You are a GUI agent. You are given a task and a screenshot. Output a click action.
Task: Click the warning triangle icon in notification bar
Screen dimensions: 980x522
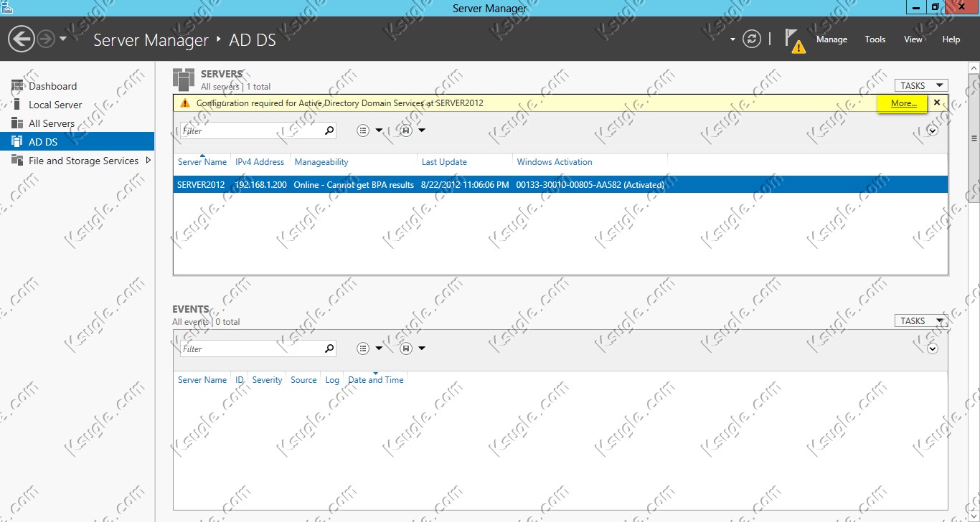185,103
